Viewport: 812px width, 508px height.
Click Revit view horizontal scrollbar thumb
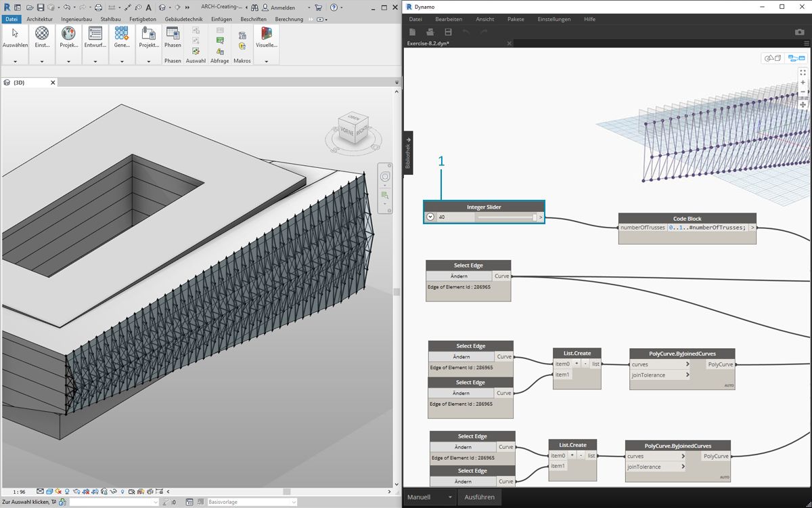(287, 491)
